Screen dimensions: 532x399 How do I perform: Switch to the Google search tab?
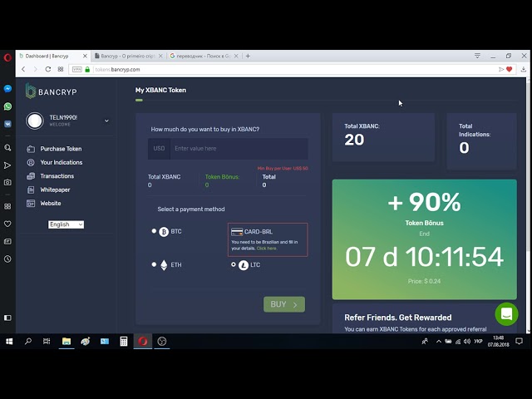point(204,56)
